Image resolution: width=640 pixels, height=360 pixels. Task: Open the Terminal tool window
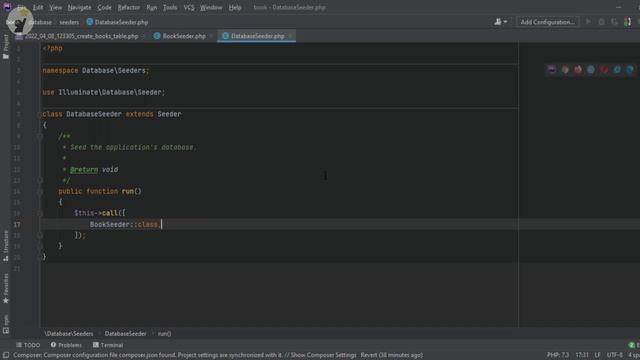[x=108, y=345]
